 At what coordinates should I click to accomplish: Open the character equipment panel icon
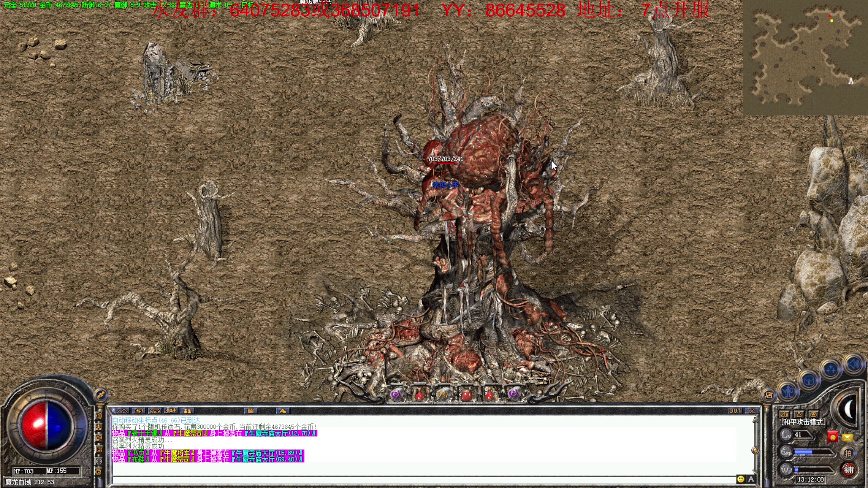[788, 391]
